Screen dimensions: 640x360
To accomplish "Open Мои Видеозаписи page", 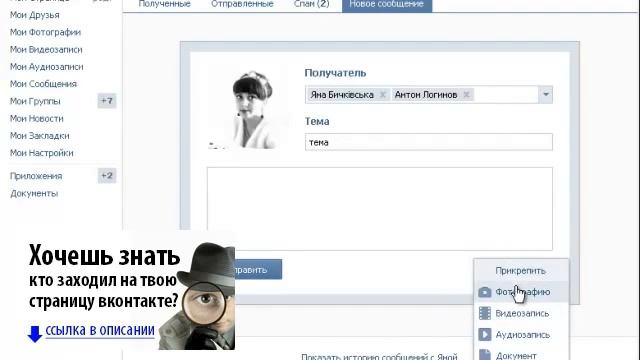I will point(46,49).
